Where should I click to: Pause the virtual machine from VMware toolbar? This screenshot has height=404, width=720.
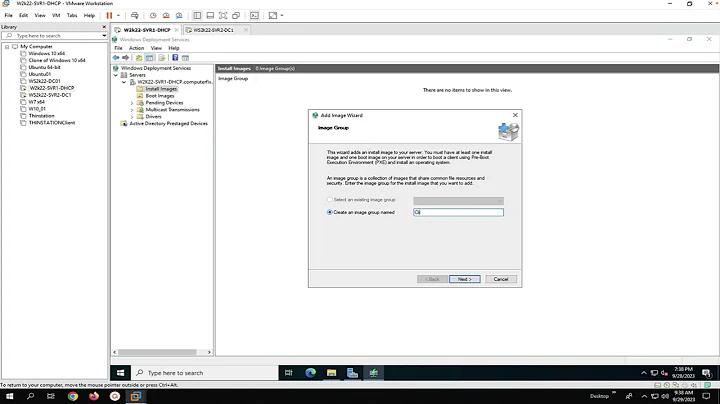coord(109,15)
